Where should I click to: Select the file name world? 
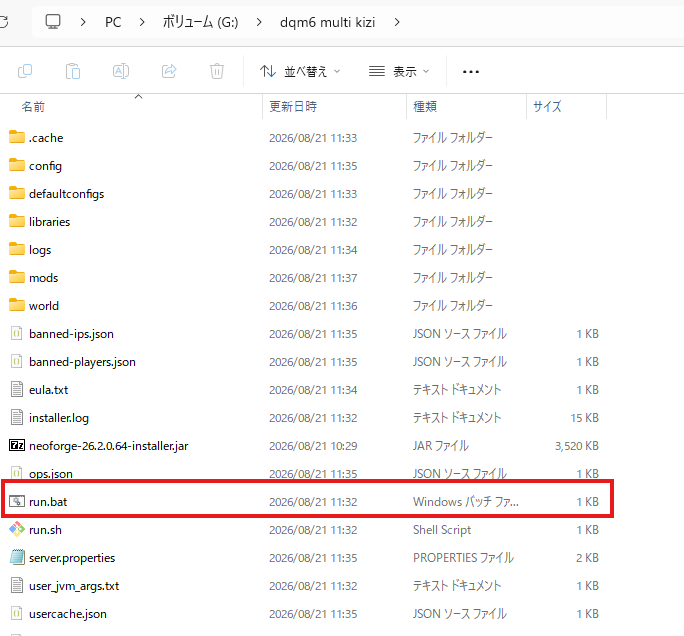click(44, 306)
